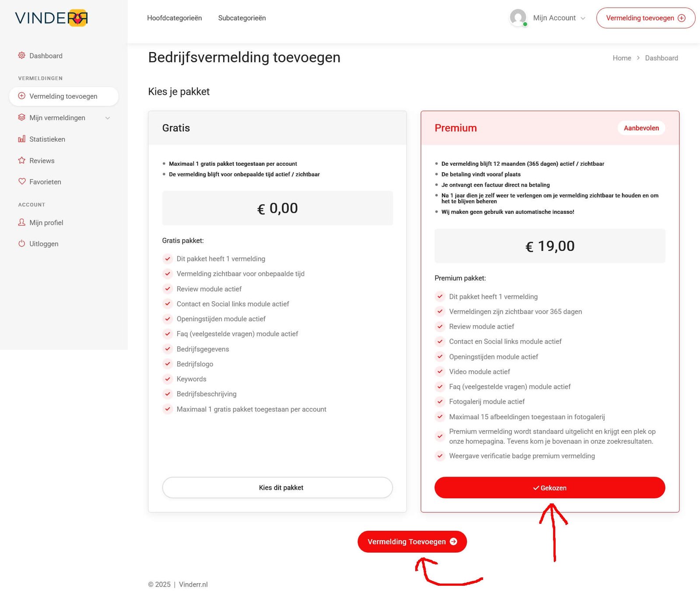Screen dimensions: 700x609
Task: Open Subcategorieën in the top menu
Action: click(x=242, y=18)
